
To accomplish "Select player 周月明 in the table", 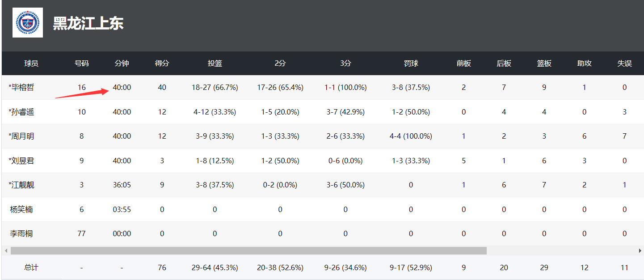I will (x=21, y=136).
